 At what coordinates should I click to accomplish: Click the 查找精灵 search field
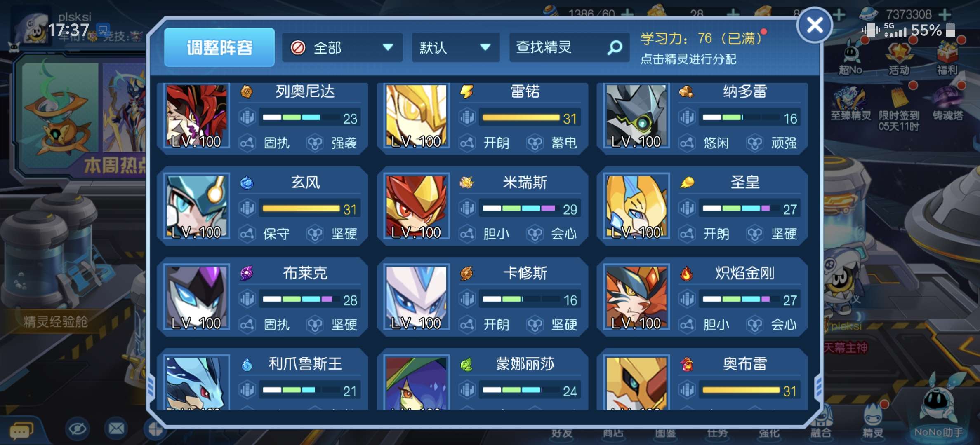[569, 48]
